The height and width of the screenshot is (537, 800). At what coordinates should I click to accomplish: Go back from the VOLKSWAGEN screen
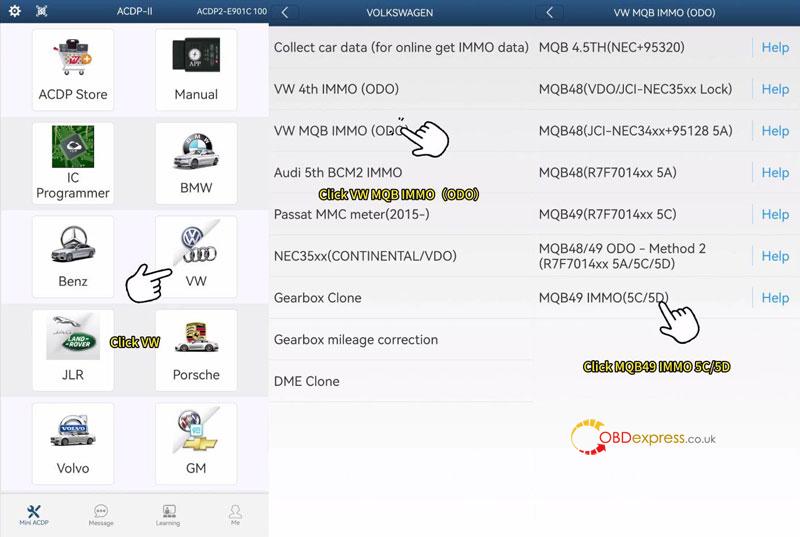coord(285,12)
